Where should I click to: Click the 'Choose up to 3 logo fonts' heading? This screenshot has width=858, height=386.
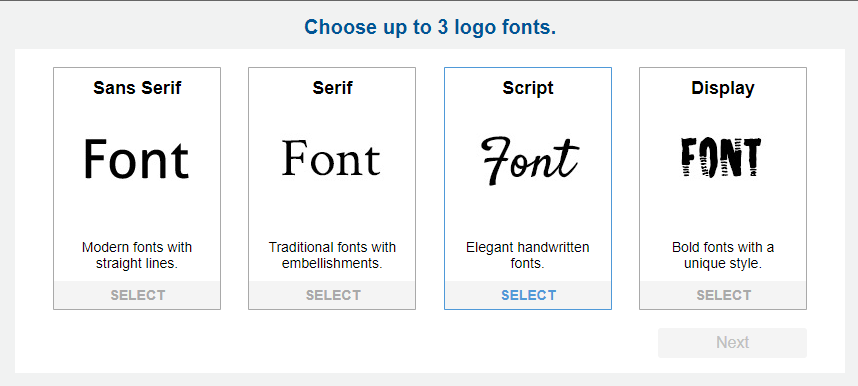click(430, 27)
